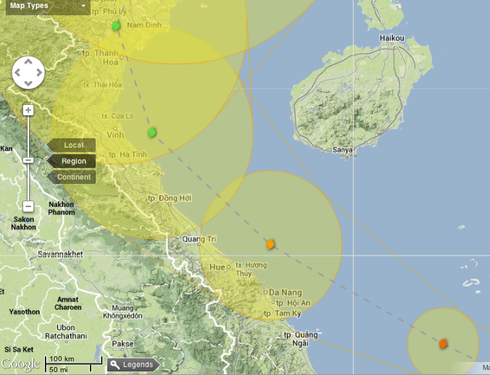490x375 pixels.
Task: Click the Sakon Nakhon label
Action: click(x=23, y=223)
